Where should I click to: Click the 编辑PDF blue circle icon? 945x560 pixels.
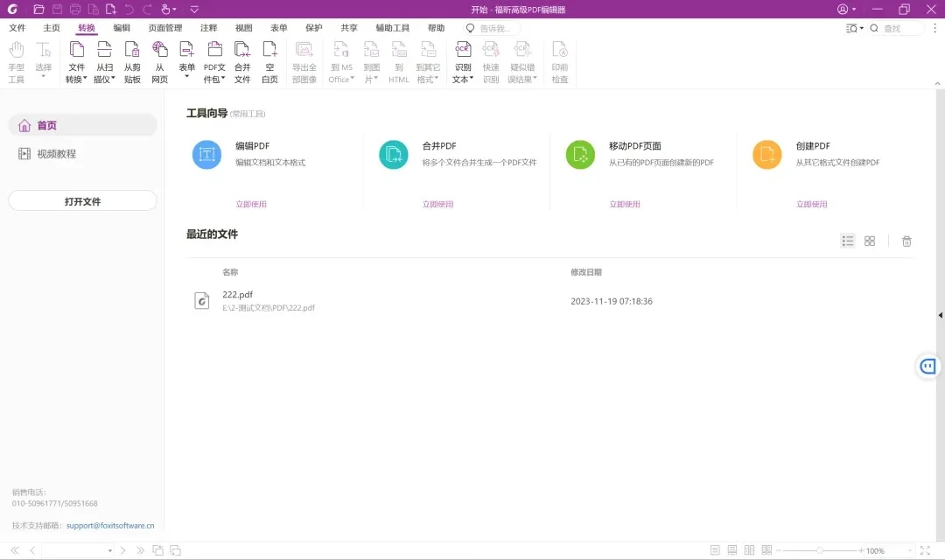(206, 154)
